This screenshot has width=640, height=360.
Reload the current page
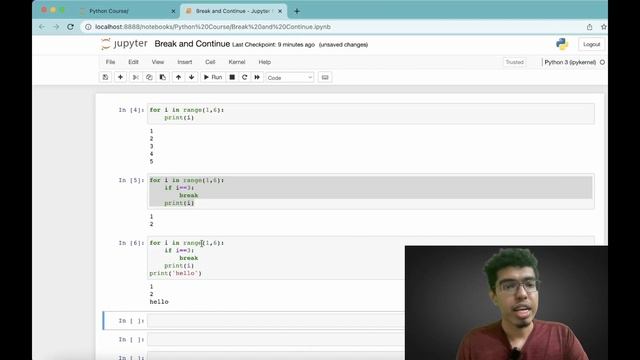click(x=70, y=27)
